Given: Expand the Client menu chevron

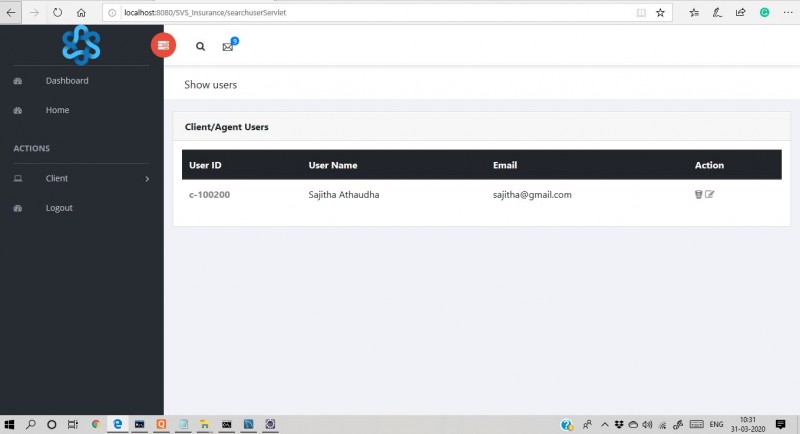Looking at the screenshot, I should [147, 178].
